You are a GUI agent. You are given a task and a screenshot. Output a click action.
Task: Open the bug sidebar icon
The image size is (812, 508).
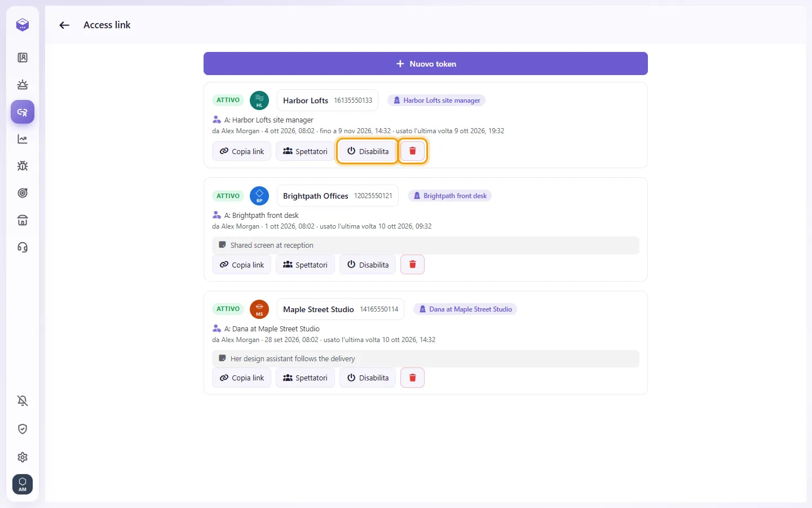[23, 166]
